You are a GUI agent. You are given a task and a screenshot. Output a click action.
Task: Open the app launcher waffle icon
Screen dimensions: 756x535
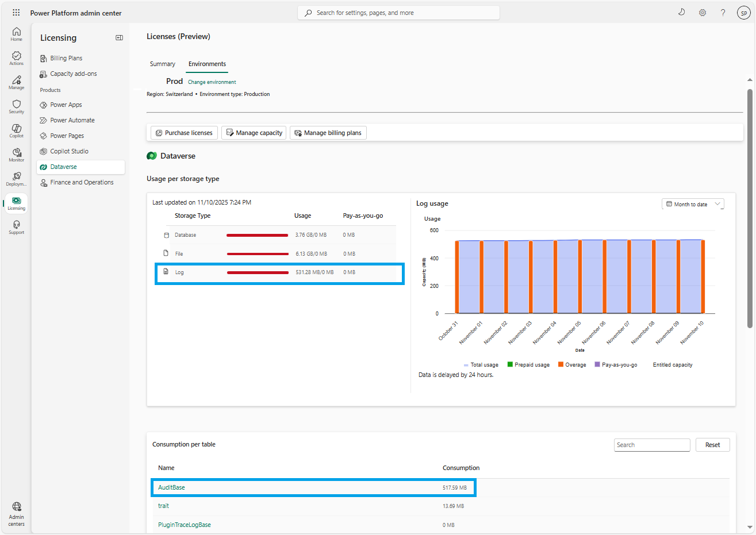16,13
